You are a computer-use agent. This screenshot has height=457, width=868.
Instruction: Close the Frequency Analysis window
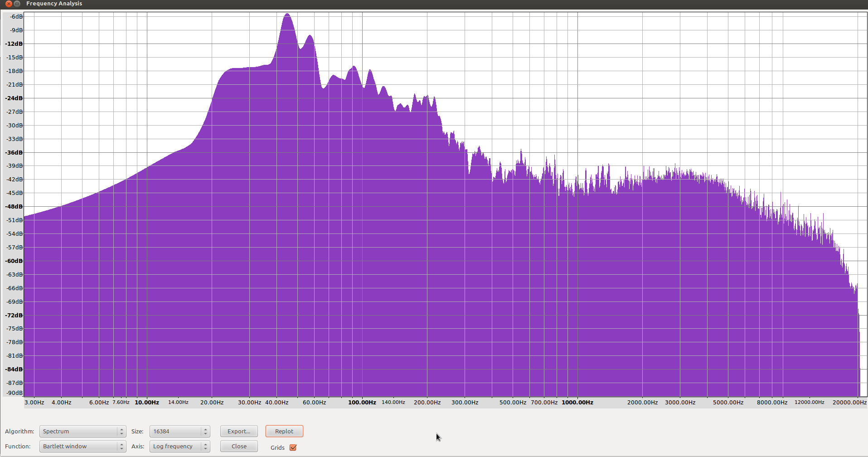pos(9,4)
